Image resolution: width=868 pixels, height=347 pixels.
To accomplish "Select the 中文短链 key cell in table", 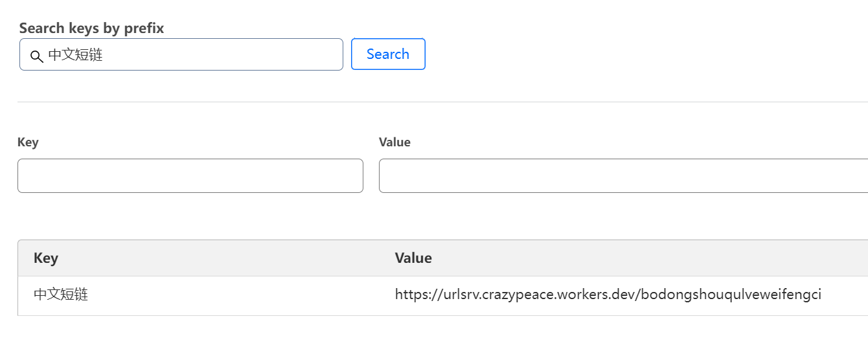I will point(61,295).
